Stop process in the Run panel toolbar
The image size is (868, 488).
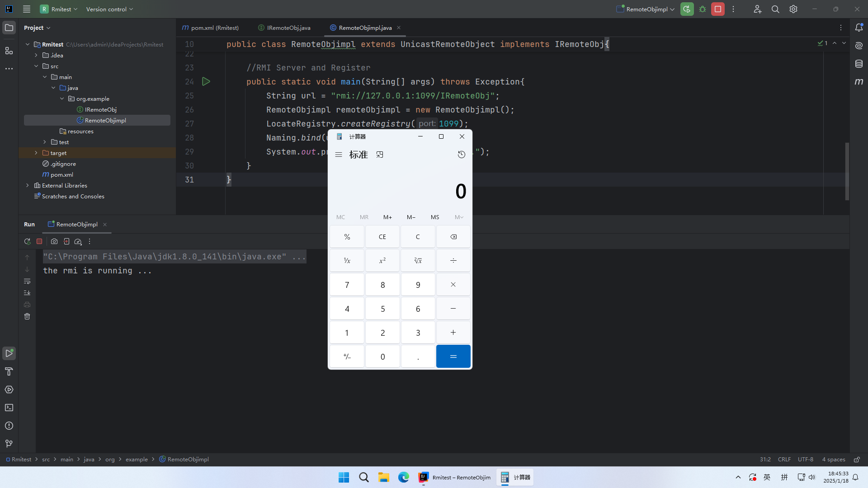(39, 242)
